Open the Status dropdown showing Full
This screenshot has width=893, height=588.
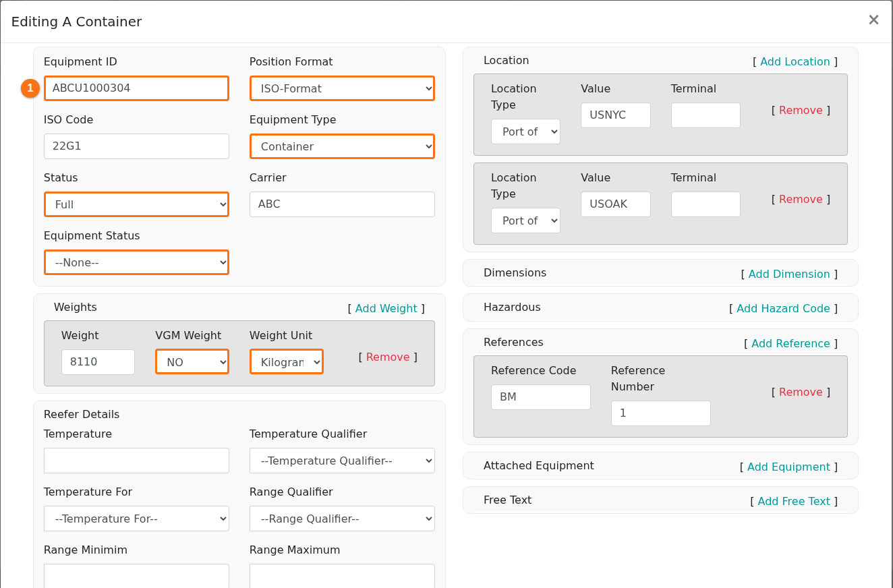(136, 204)
